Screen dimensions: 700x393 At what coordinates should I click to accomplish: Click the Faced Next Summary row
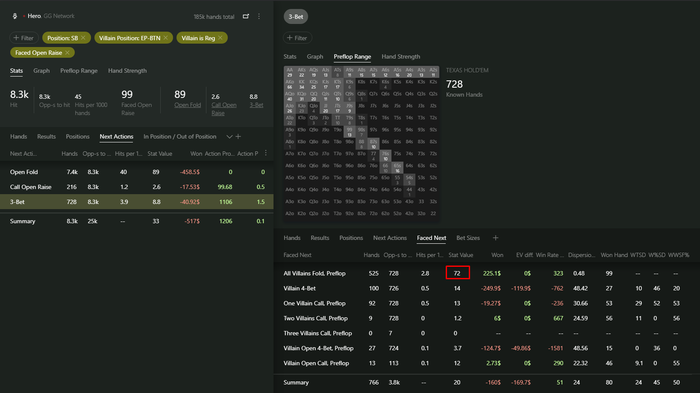coord(487,383)
